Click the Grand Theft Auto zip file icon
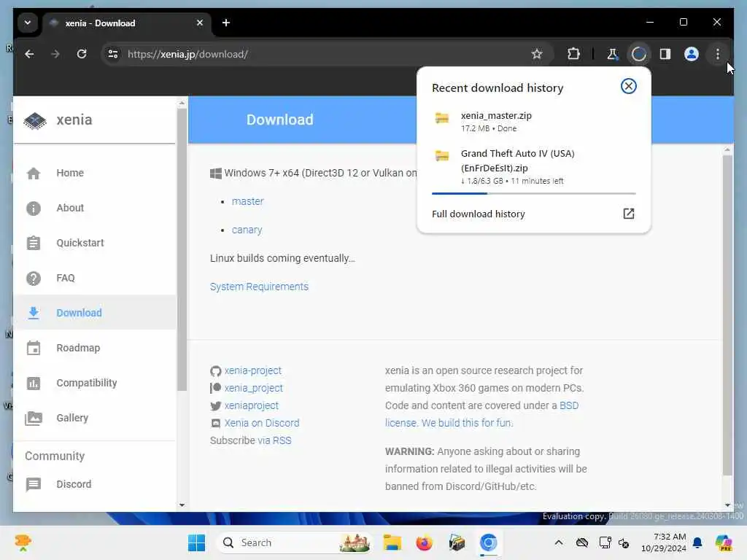This screenshot has width=747, height=560. 442,156
